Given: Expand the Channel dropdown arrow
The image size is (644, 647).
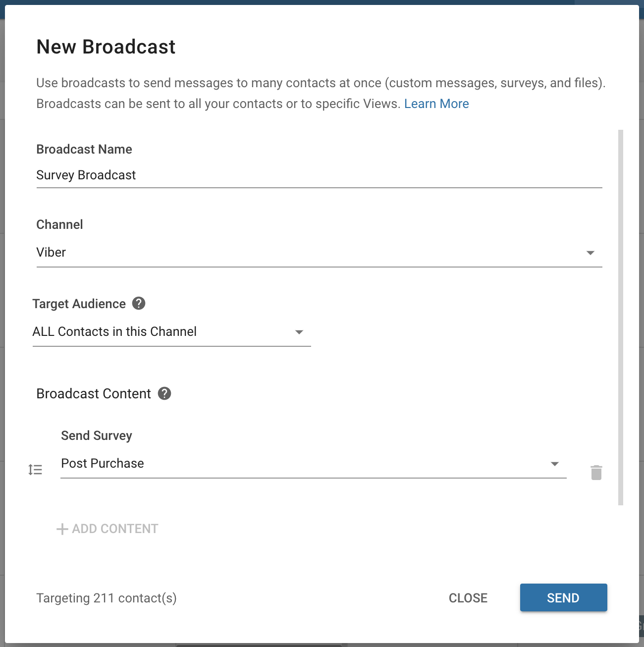Looking at the screenshot, I should 590,253.
